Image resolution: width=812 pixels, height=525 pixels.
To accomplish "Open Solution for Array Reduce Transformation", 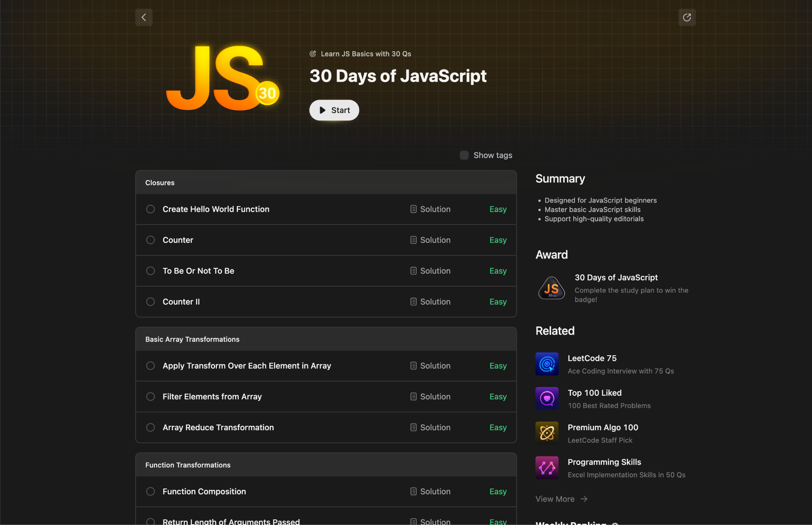I will [430, 427].
